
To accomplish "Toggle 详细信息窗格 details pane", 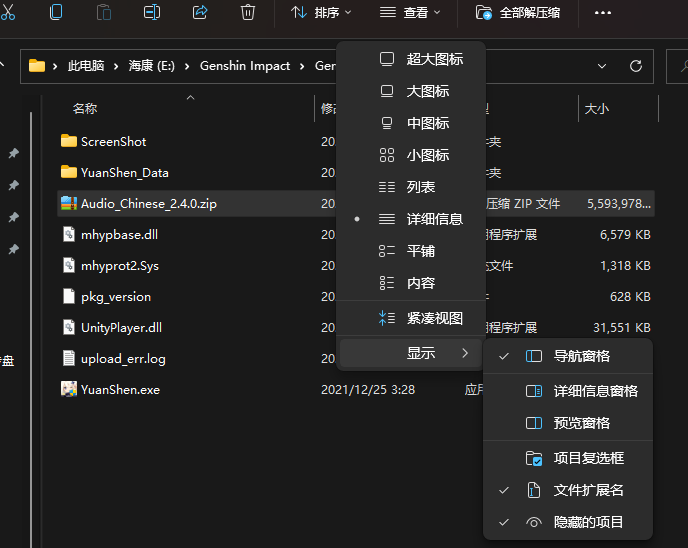I will click(x=568, y=391).
